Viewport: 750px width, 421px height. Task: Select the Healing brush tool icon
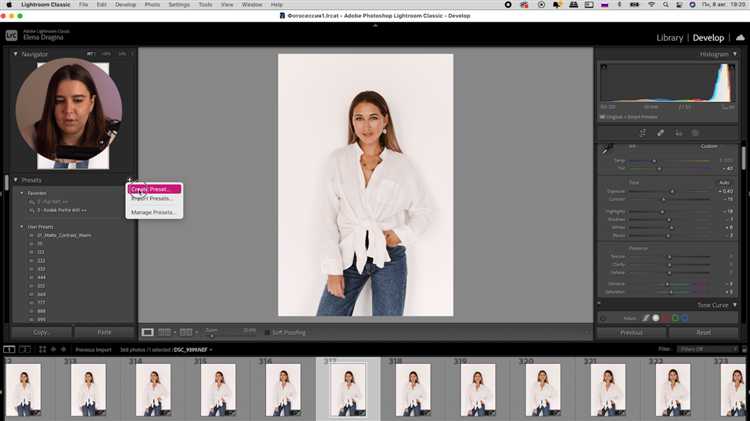pos(660,132)
